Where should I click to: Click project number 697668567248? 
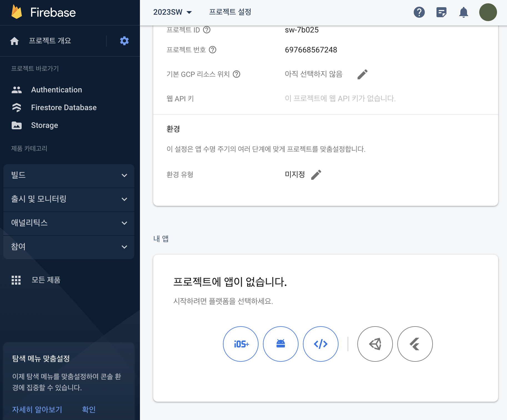tap(311, 50)
